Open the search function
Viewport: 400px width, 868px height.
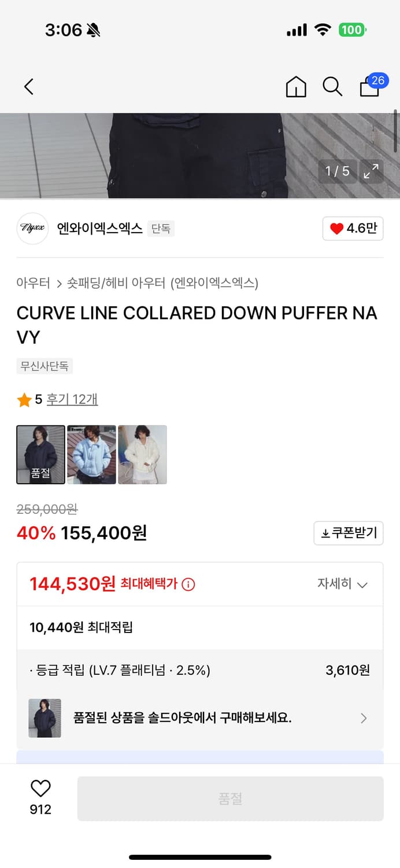[x=332, y=86]
